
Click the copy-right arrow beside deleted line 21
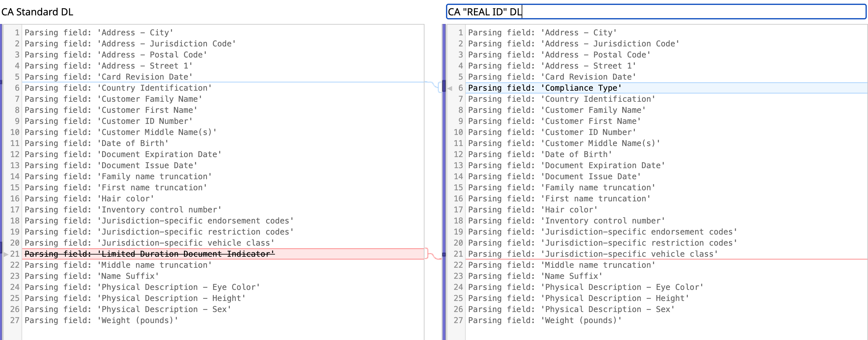6,255
